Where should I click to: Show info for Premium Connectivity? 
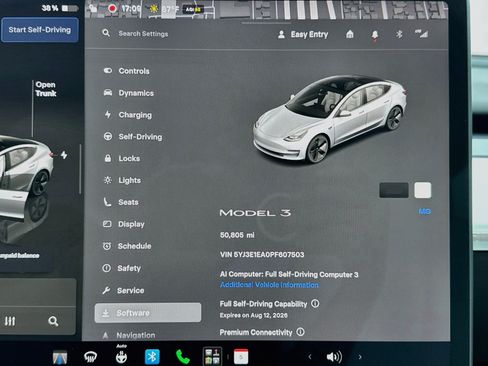coord(300,332)
